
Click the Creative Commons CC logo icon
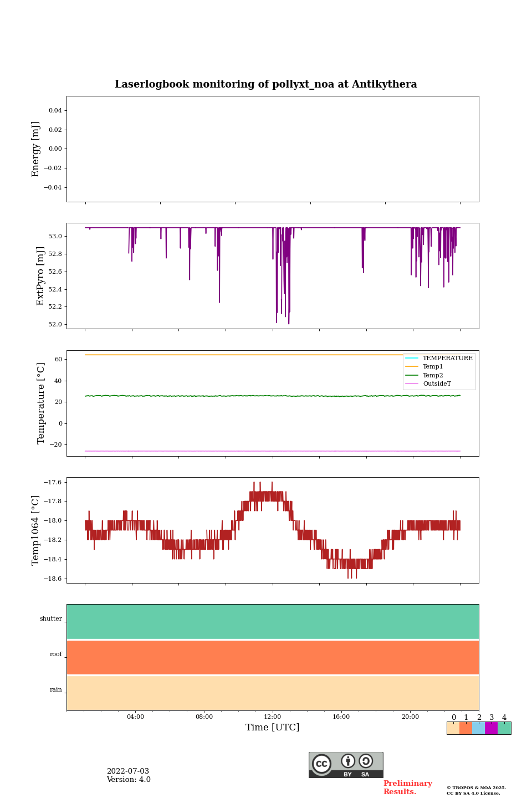click(321, 764)
